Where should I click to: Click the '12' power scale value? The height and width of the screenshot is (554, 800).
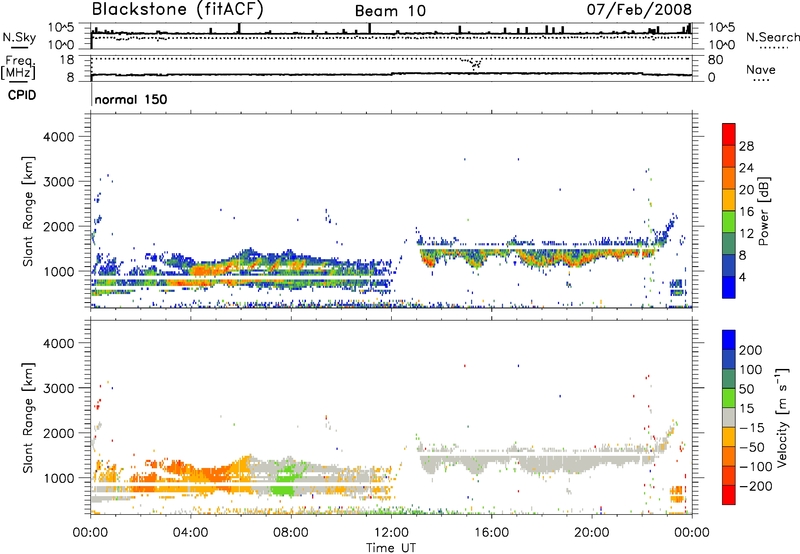(x=746, y=234)
